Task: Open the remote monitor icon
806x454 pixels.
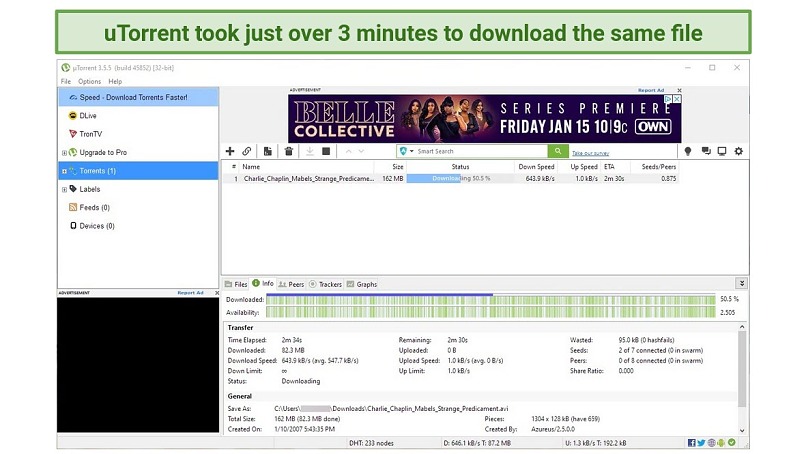Action: click(722, 151)
